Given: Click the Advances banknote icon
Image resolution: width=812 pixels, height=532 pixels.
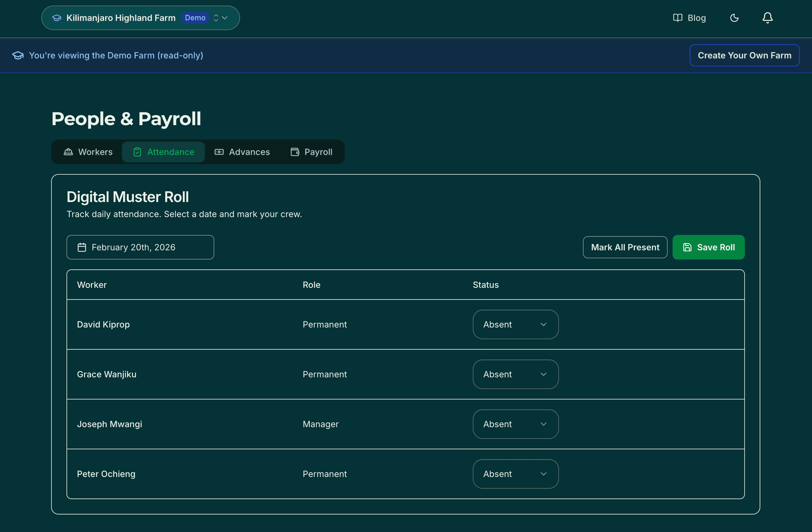Looking at the screenshot, I should point(219,152).
